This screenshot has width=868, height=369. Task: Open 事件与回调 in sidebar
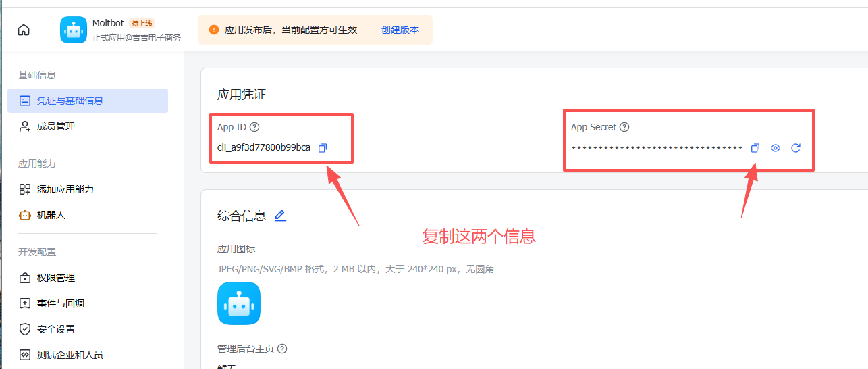tap(88, 303)
